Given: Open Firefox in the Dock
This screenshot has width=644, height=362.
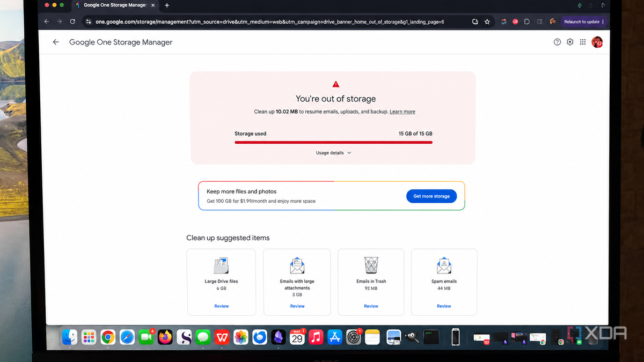Looking at the screenshot, I should [165, 337].
